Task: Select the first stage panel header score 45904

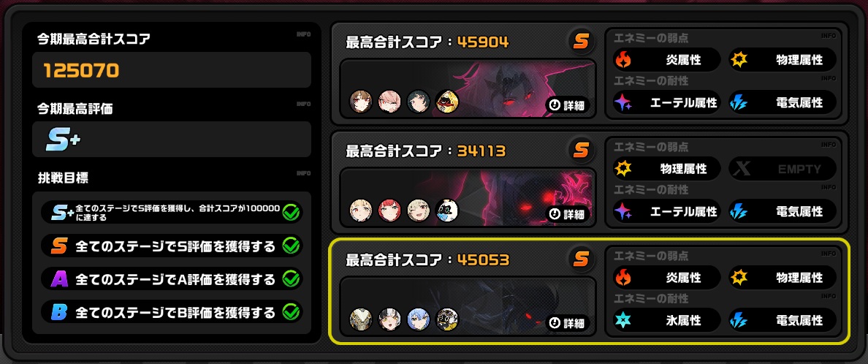Action: click(x=427, y=42)
